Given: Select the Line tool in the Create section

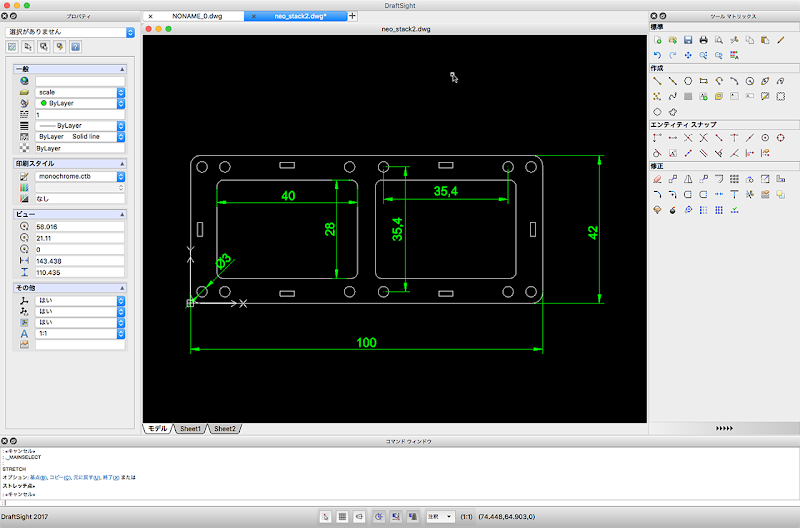Looking at the screenshot, I should coord(657,81).
